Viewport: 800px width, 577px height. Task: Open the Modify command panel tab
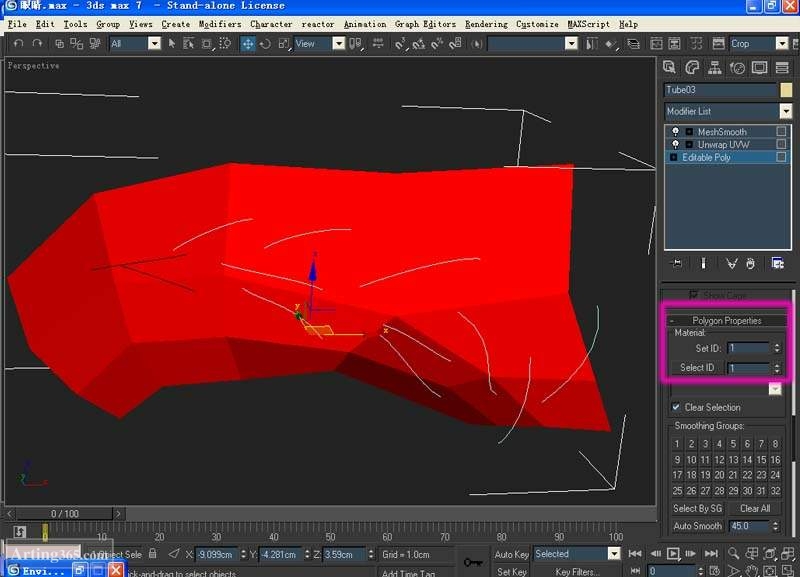692,67
